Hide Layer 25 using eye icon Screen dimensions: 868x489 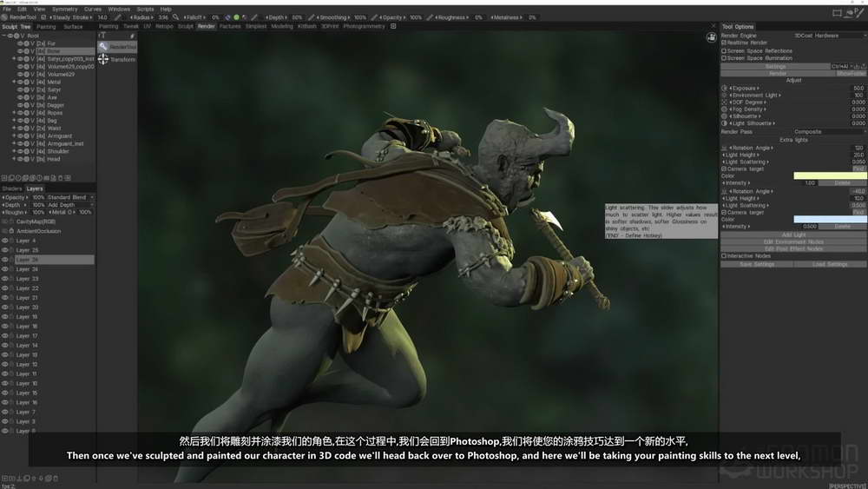click(5, 250)
